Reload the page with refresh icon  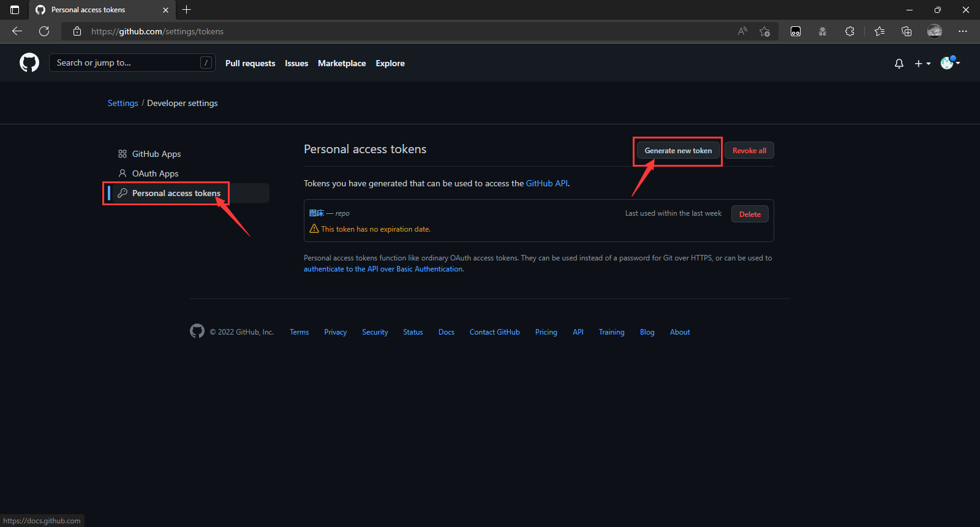[x=44, y=31]
